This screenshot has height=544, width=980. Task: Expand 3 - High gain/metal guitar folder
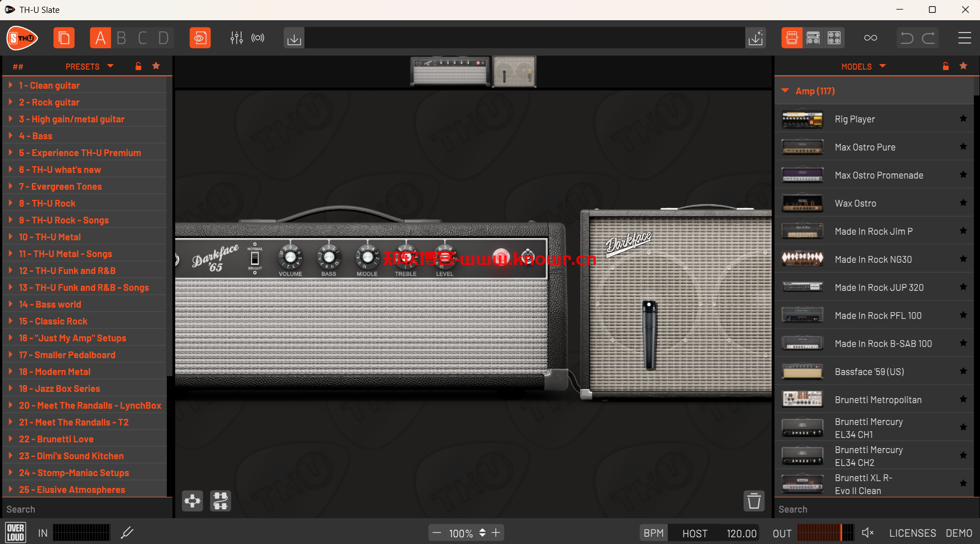[10, 119]
